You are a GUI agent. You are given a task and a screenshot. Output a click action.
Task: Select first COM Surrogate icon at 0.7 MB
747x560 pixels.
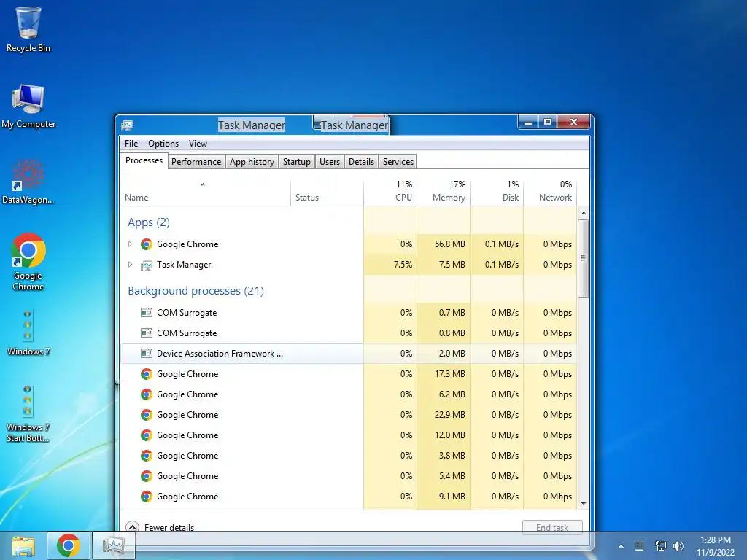[x=146, y=312]
